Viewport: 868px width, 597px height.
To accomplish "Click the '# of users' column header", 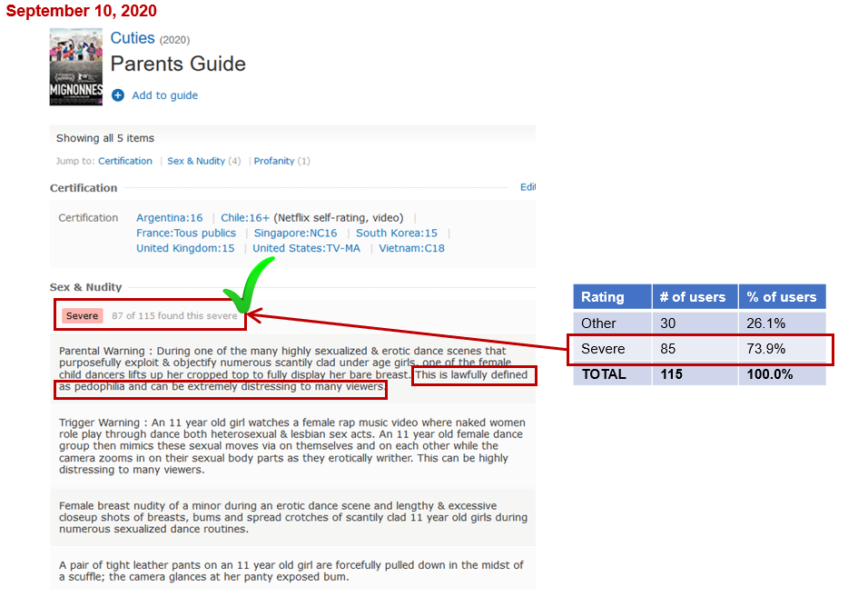I will click(695, 297).
